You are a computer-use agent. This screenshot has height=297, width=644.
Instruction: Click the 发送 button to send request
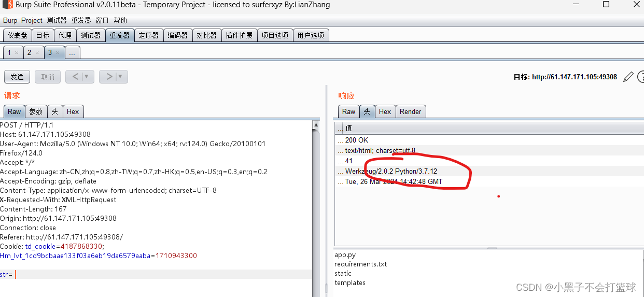tap(17, 77)
